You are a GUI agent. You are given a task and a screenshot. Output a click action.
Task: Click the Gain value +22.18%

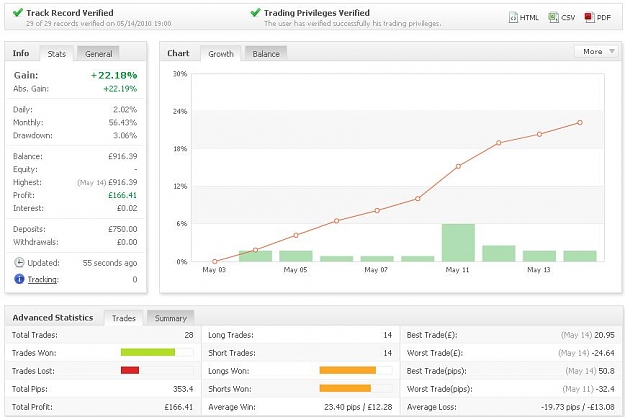point(114,75)
